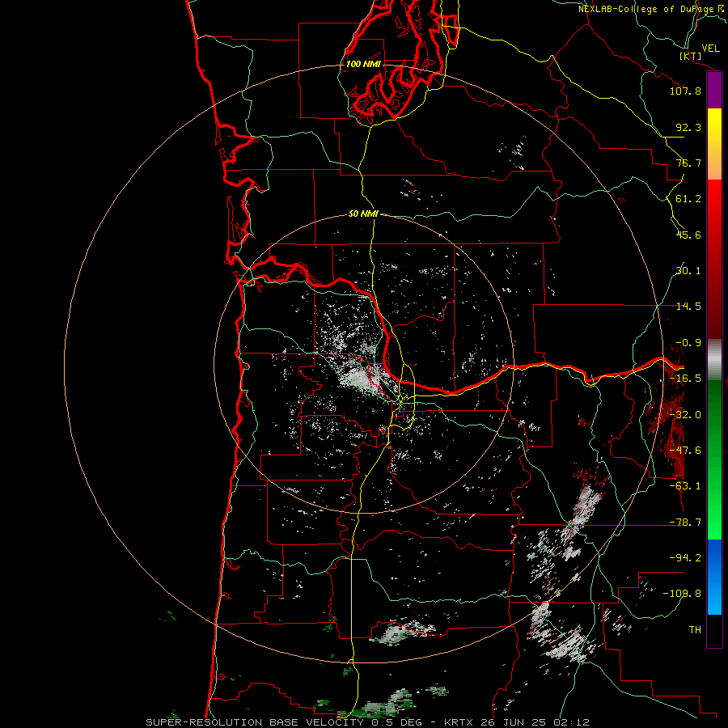Click the 61.2 velocity scale value

[x=688, y=199]
